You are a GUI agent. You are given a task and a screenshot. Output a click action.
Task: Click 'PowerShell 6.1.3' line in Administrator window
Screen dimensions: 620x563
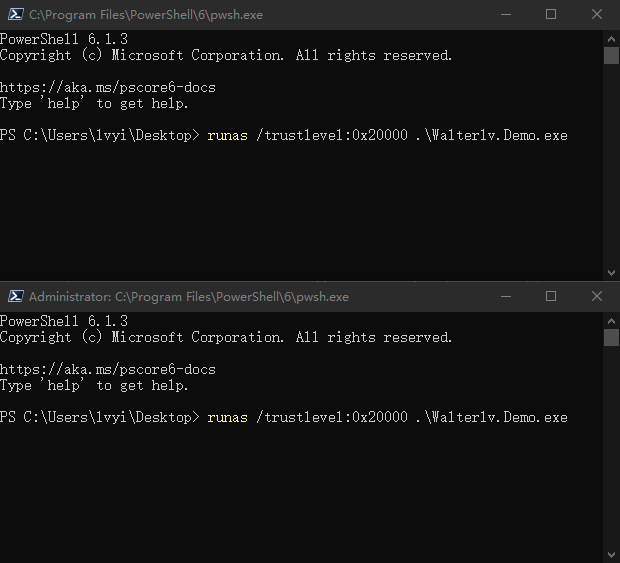pos(64,321)
